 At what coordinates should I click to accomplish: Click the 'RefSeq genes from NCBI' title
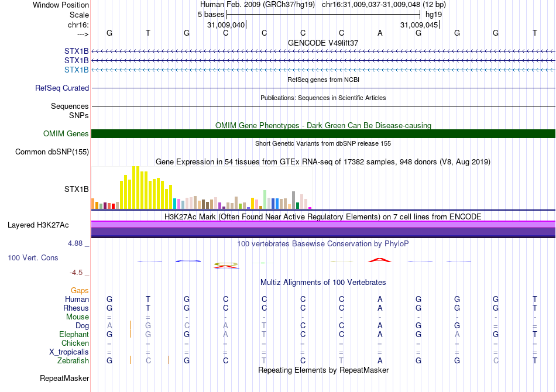(323, 80)
